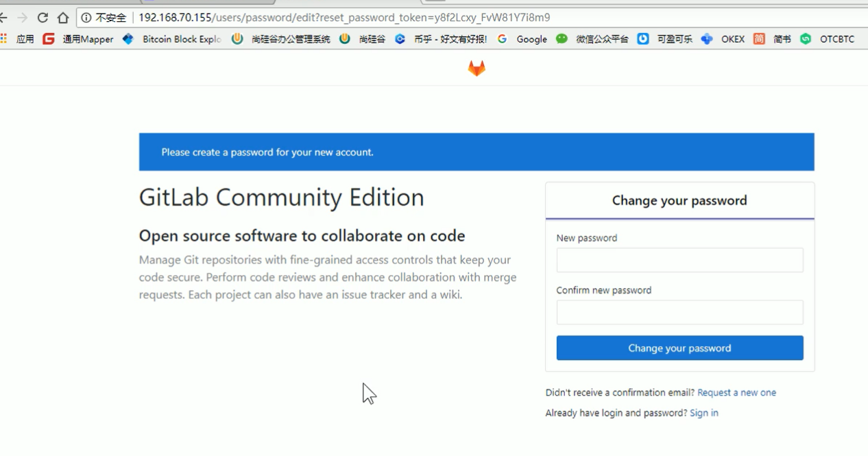This screenshot has width=868, height=456.
Task: Open 尚硅谷办公管理系统 bookmark
Action: point(281,39)
